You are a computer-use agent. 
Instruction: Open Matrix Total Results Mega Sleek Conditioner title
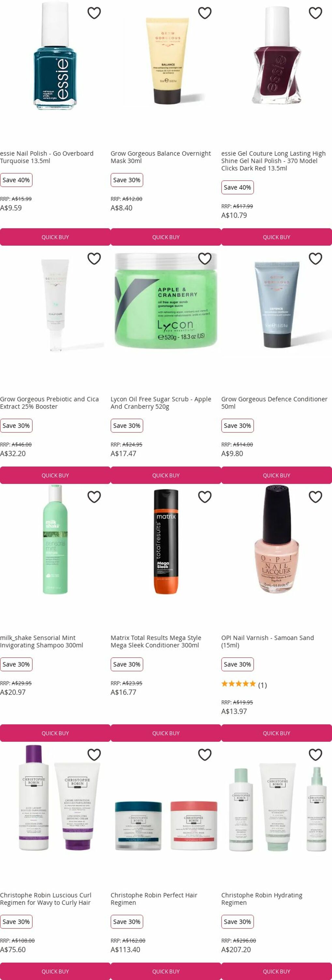[156, 642]
